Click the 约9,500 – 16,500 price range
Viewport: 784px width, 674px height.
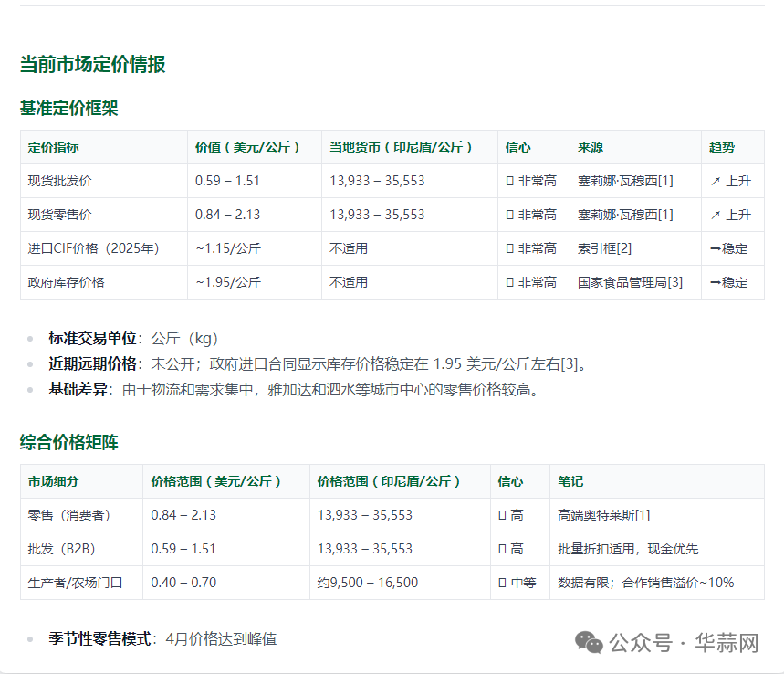[368, 583]
